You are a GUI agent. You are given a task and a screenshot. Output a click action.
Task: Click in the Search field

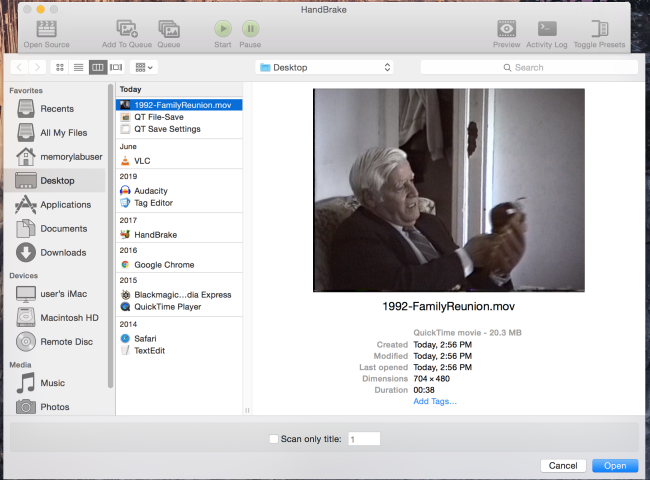[x=528, y=67]
